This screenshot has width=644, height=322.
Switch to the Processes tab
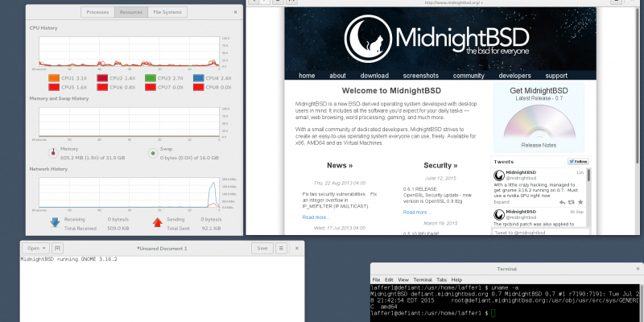click(97, 12)
